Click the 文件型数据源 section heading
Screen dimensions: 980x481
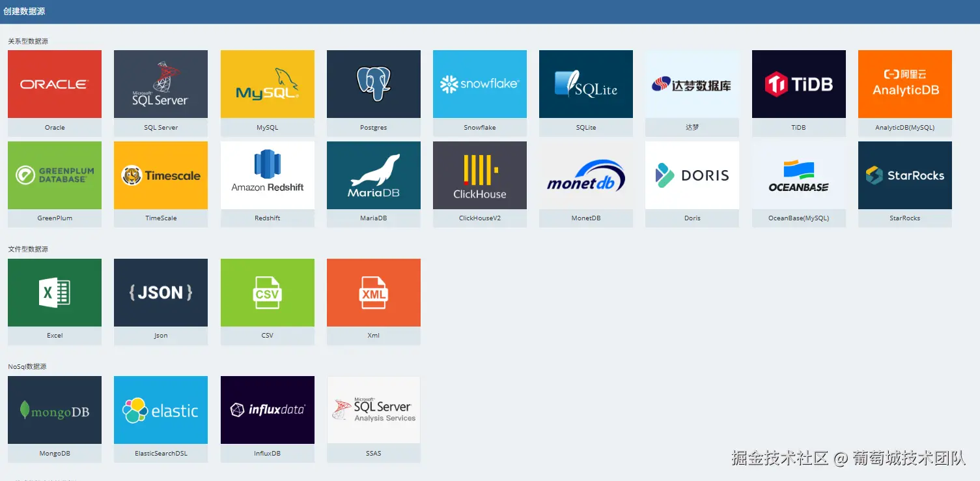tap(28, 249)
